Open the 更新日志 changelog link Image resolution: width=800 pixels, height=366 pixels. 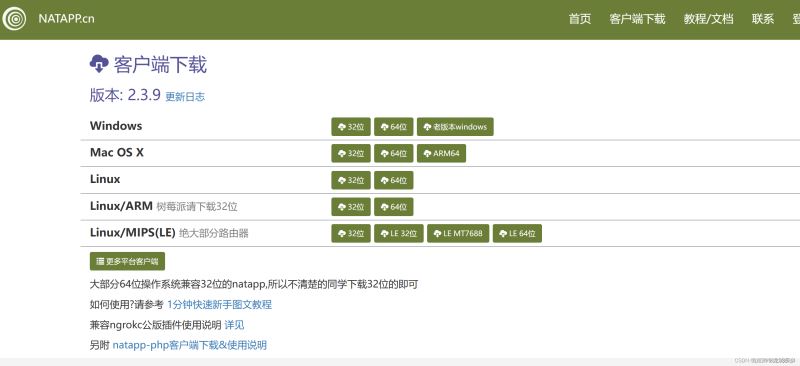click(185, 96)
